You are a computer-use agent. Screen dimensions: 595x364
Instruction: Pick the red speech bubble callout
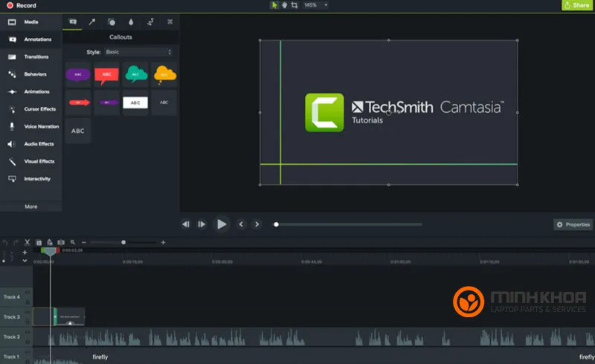(106, 74)
